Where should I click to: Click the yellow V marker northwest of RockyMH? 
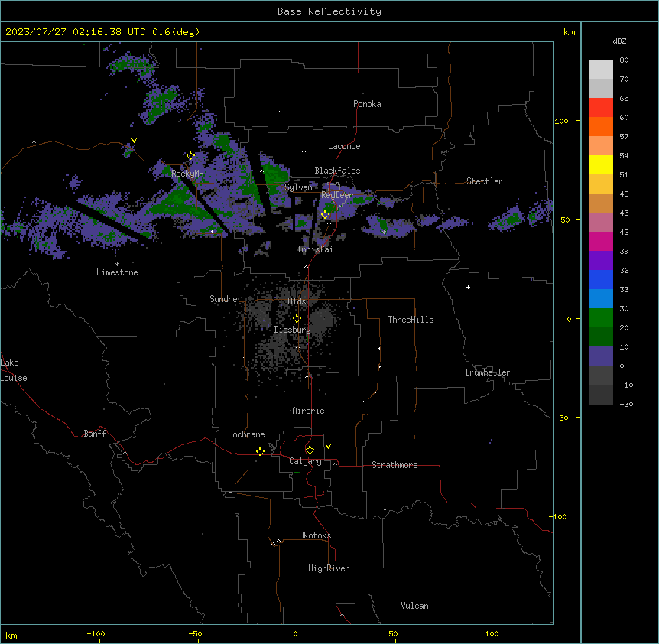point(134,141)
